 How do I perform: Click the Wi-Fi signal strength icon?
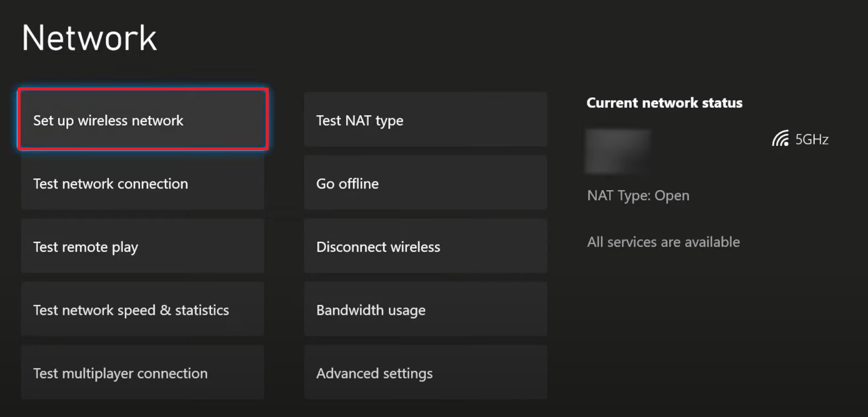tap(780, 139)
